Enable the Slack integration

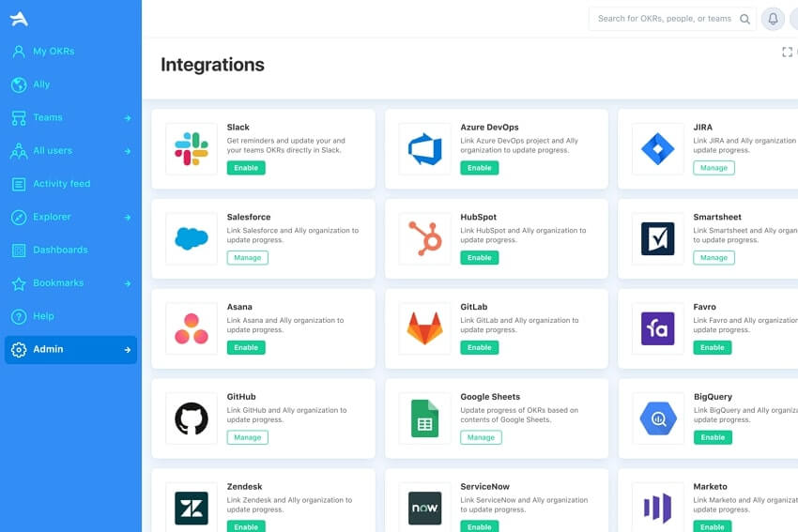pos(246,168)
